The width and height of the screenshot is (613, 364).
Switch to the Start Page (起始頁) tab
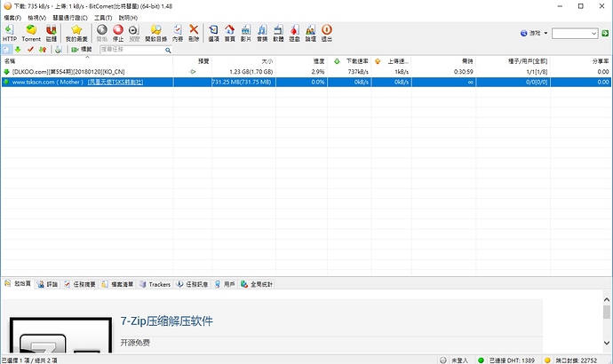18,284
